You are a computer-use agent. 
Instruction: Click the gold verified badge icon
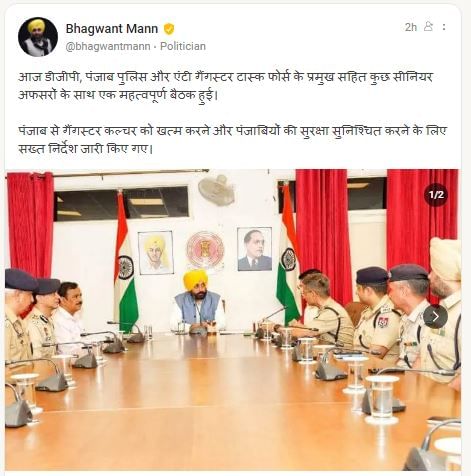[169, 29]
